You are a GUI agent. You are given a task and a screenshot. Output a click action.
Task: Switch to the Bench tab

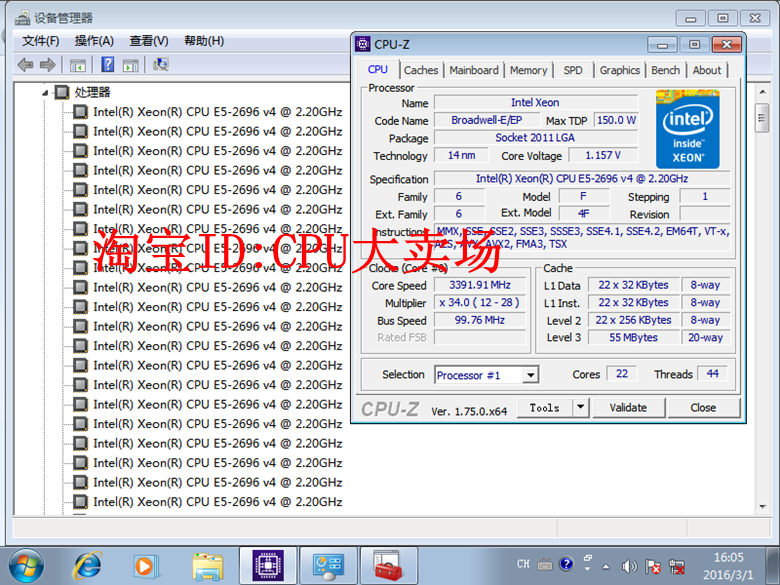665,70
